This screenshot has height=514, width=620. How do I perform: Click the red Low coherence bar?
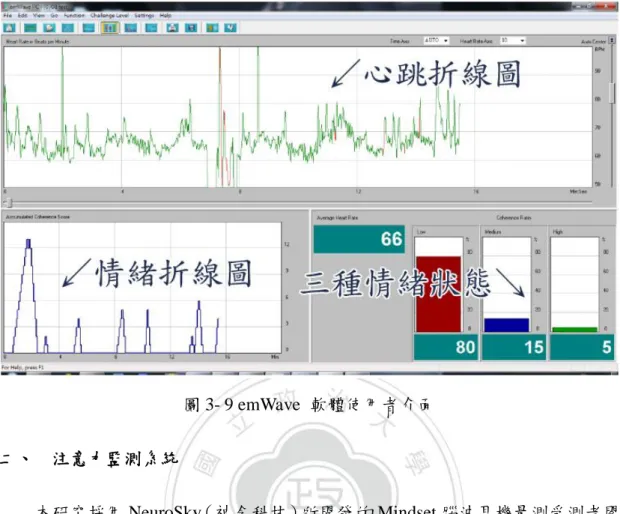click(439, 294)
